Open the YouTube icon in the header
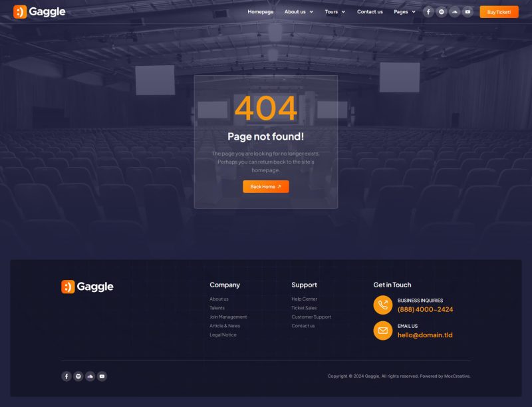Screen dimensions: 532x407 point(467,12)
